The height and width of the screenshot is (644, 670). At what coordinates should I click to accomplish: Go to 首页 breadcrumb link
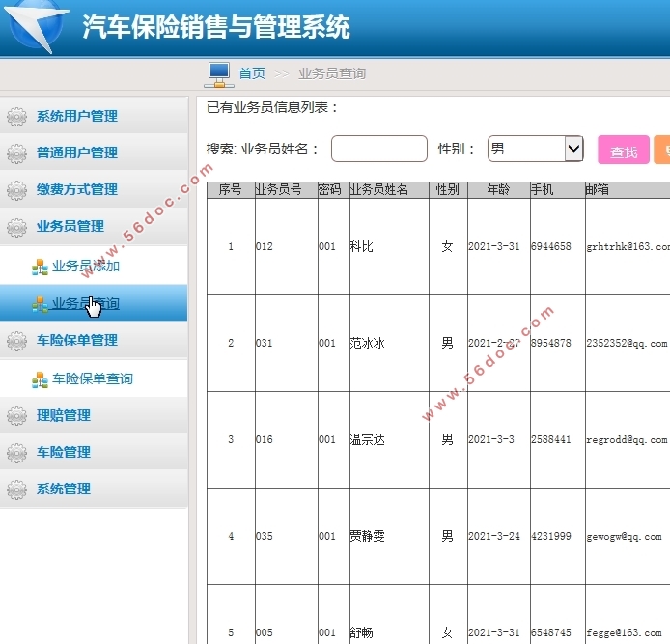coord(252,73)
